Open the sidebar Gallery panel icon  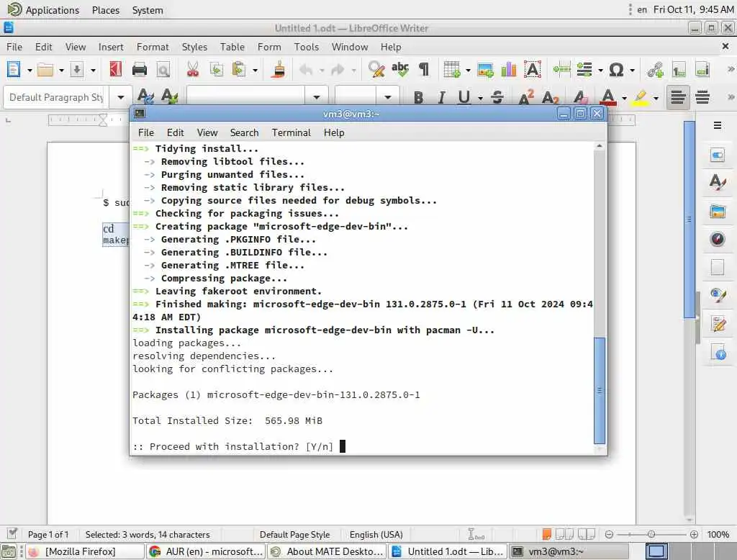coord(718,212)
